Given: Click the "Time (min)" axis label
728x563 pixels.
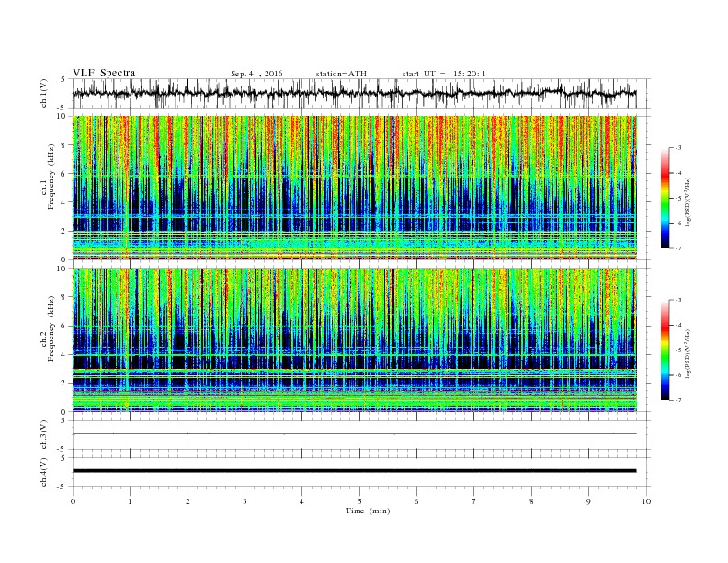Looking at the screenshot, I should click(x=368, y=511).
